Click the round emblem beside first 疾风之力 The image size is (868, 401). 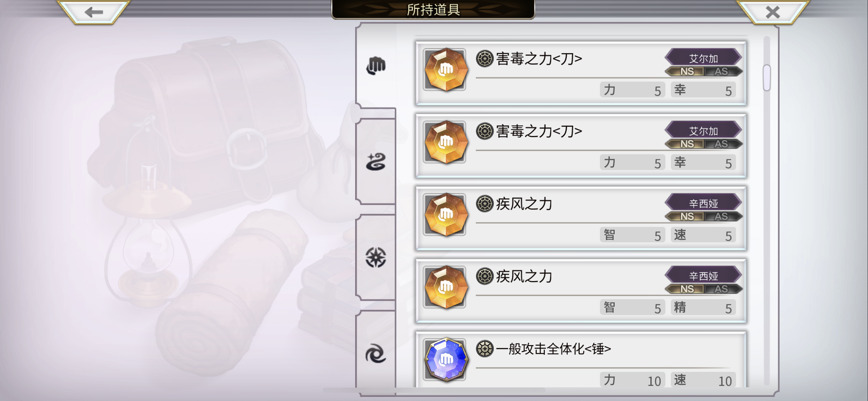coord(484,204)
